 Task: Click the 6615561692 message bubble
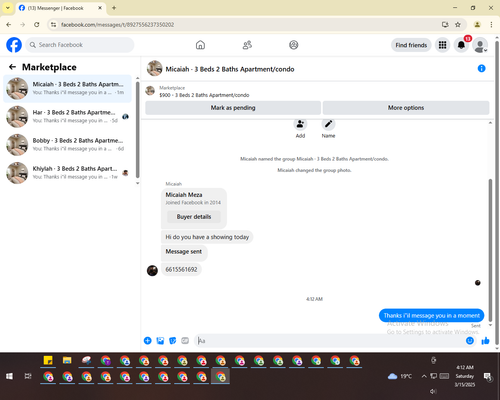[181, 269]
